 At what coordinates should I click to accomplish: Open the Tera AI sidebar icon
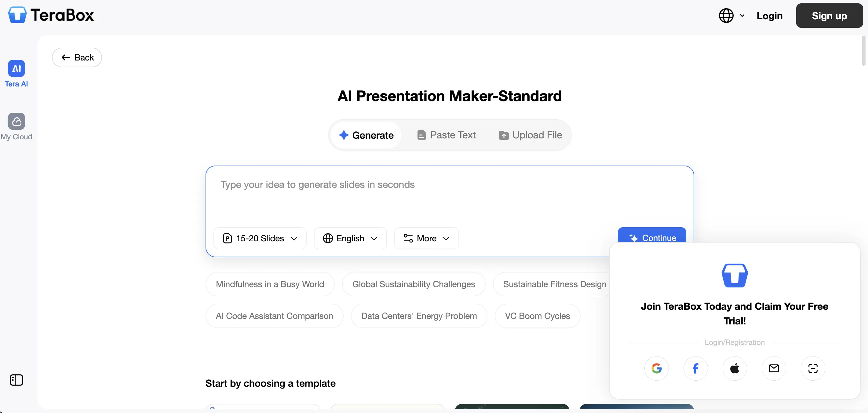tap(16, 74)
